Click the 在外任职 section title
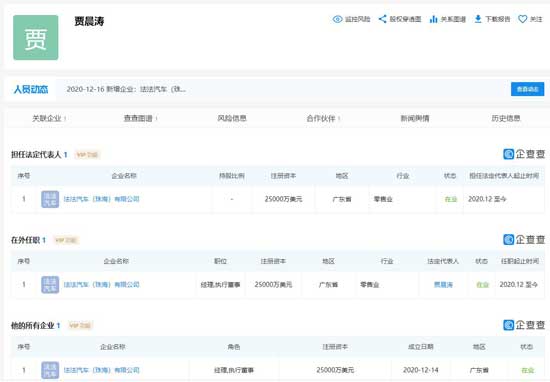550x382 pixels. coord(25,240)
